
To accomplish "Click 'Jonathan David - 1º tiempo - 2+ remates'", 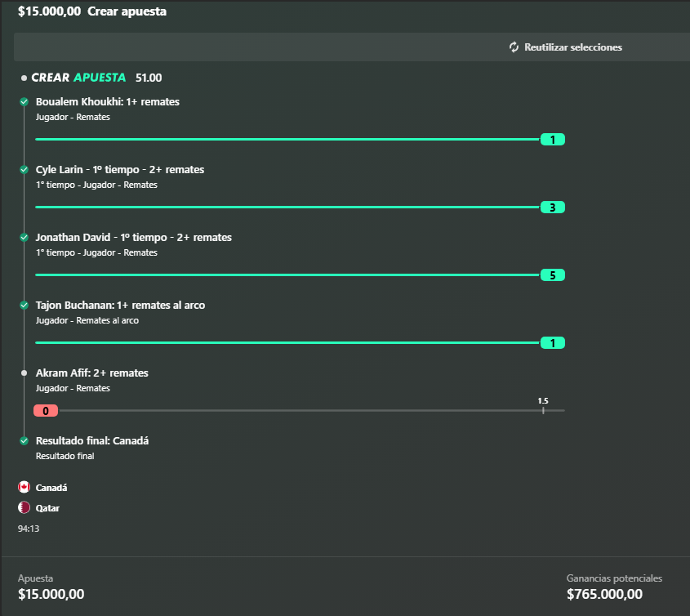I will click(133, 237).
